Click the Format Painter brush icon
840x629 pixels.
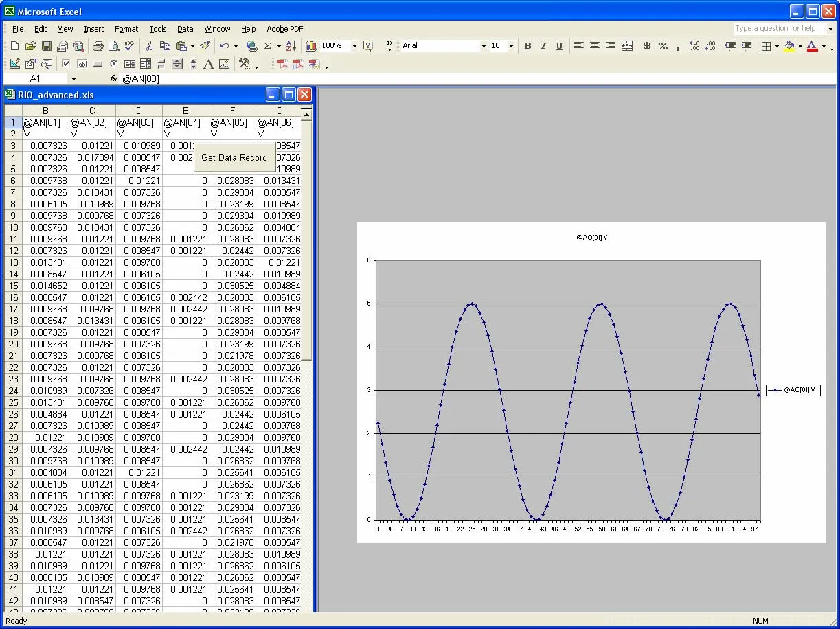pos(205,46)
